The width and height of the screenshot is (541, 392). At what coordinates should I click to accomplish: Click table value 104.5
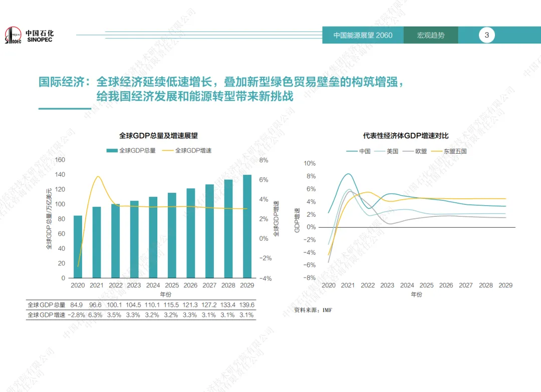[133, 305]
